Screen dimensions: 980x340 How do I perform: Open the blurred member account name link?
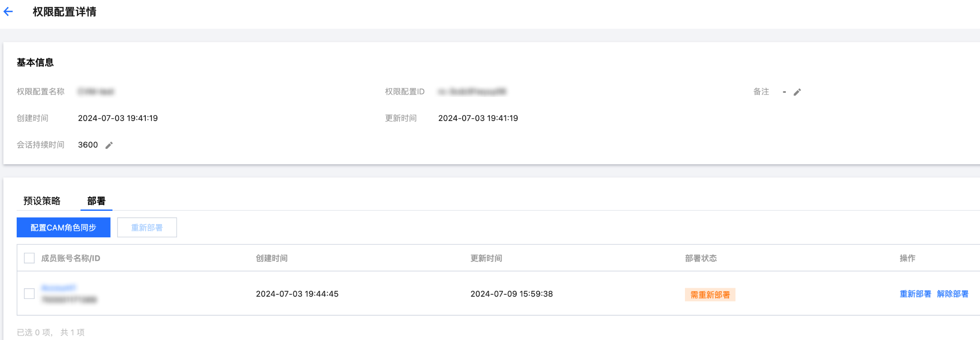[59, 288]
